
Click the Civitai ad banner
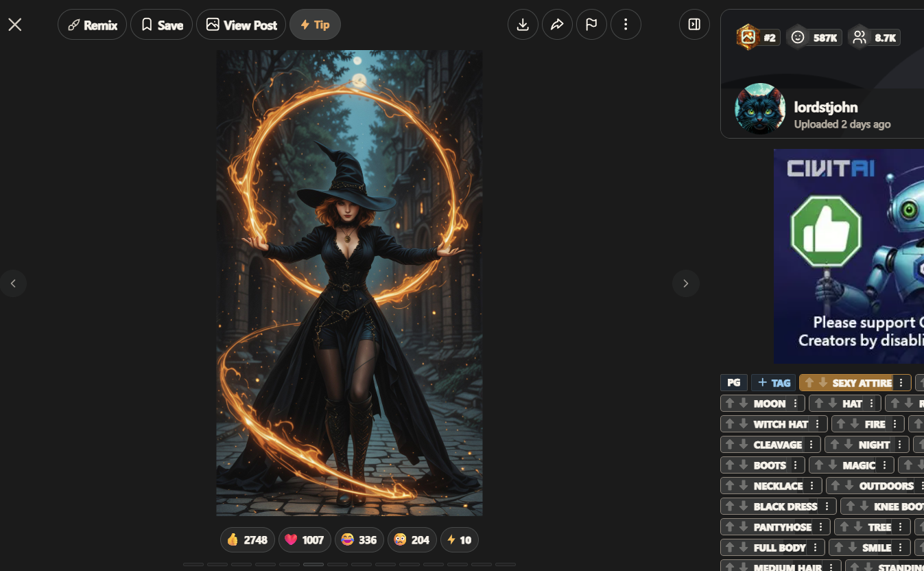coord(849,256)
